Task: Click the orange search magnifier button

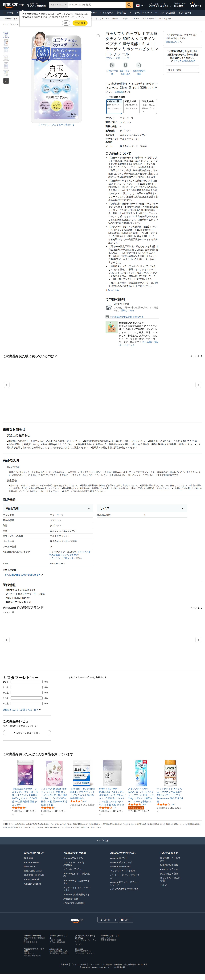Action: [129, 5]
